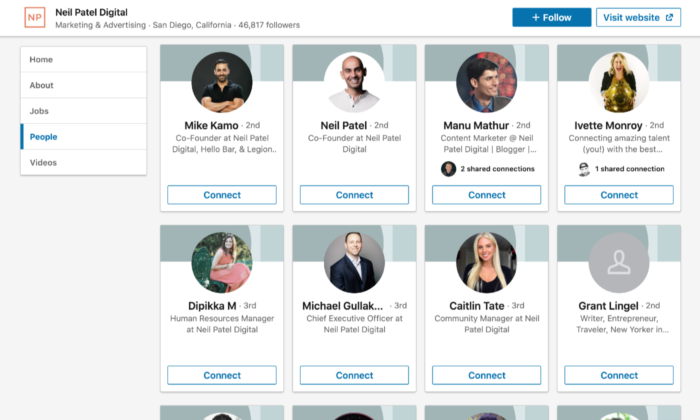
Task: Open Manu Mathur's name link
Action: pyautogui.click(x=476, y=125)
